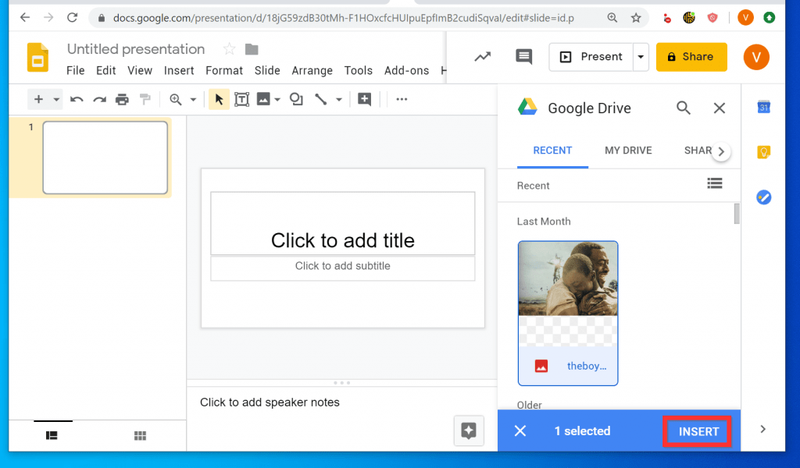
Task: Click to add title placeholder
Action: tap(342, 224)
